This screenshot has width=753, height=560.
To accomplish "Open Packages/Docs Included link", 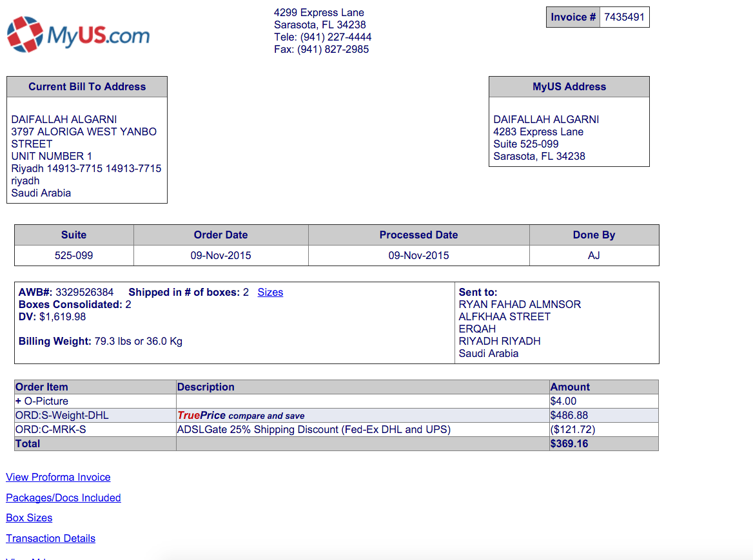I will 63,497.
